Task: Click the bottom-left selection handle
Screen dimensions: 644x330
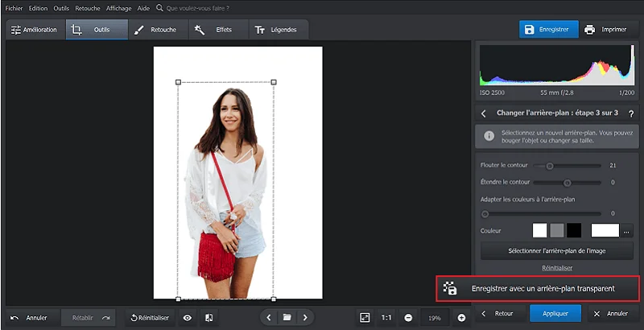Action: click(178, 299)
